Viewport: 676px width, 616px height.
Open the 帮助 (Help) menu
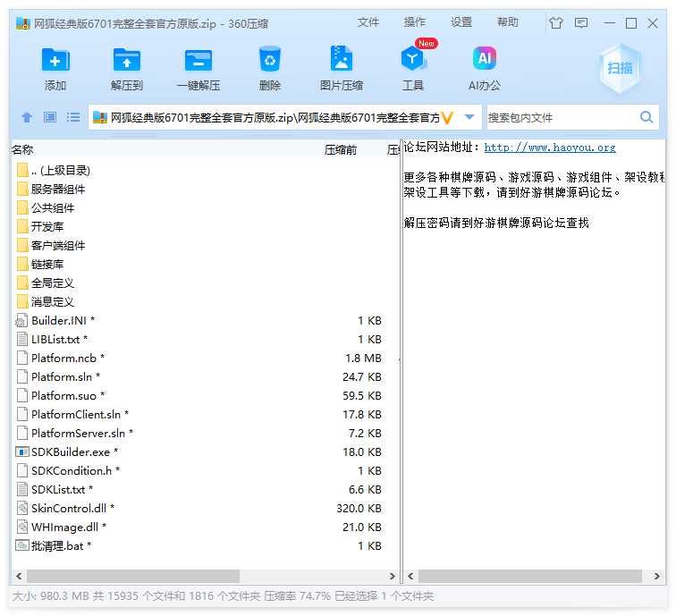[507, 22]
